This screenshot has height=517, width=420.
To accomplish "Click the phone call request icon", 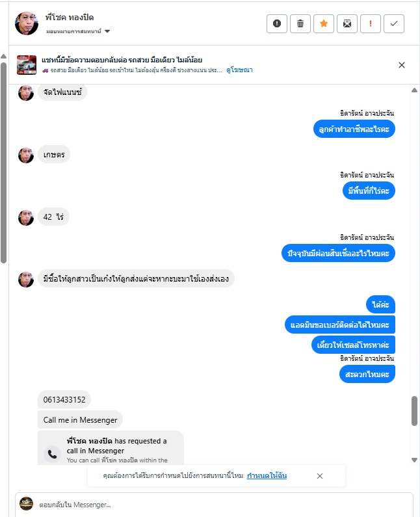I will coord(52,454).
